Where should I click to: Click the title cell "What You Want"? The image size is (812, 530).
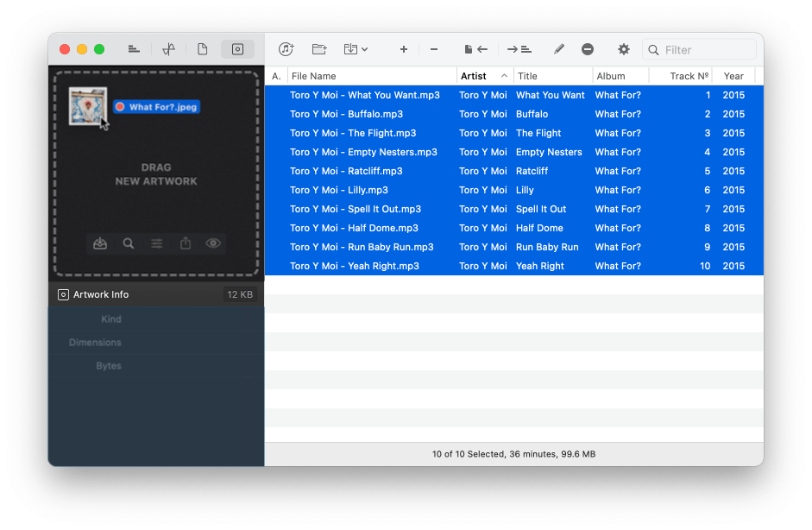(550, 95)
